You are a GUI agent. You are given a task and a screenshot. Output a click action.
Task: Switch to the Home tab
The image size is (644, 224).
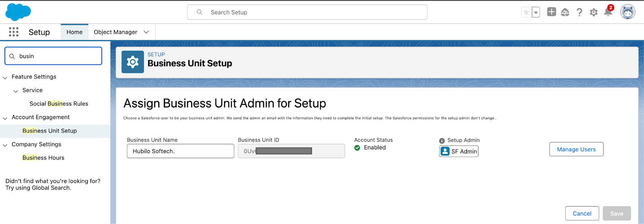click(74, 32)
